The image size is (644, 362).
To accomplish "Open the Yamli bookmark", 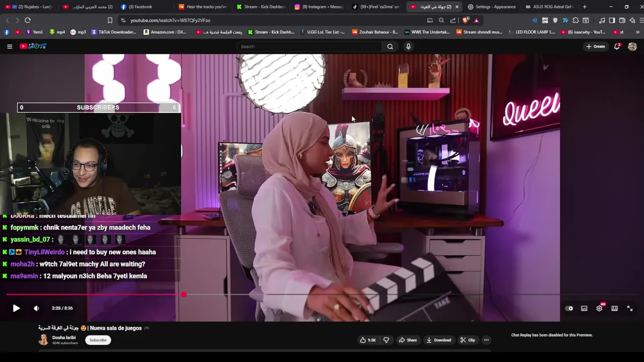I will coord(34,32).
